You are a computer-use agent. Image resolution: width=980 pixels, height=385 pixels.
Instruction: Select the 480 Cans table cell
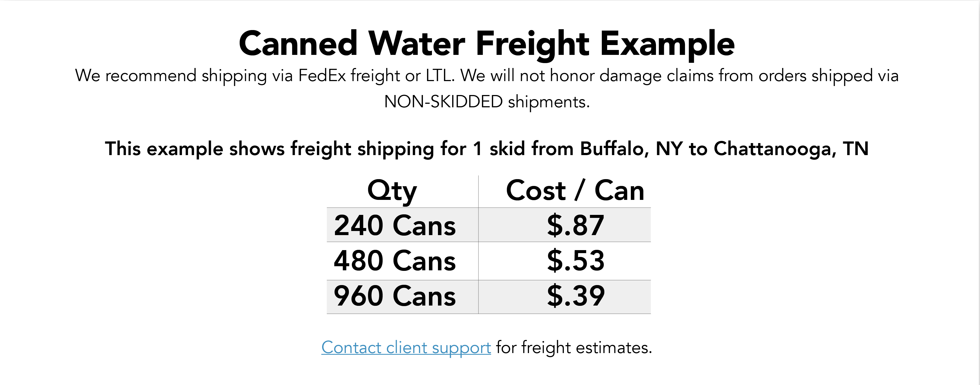[x=395, y=261]
